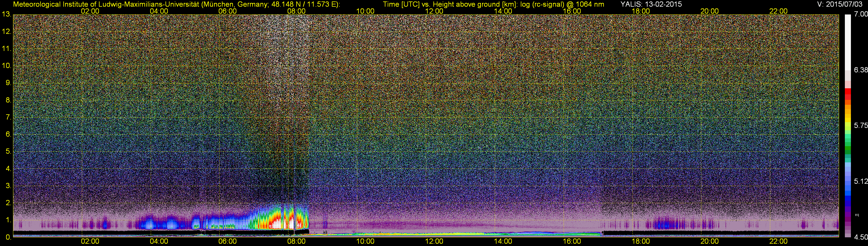Image resolution: width=868 pixels, height=246 pixels.
Task: Click the 16:00 label on the bottom axis
Action: (572, 241)
